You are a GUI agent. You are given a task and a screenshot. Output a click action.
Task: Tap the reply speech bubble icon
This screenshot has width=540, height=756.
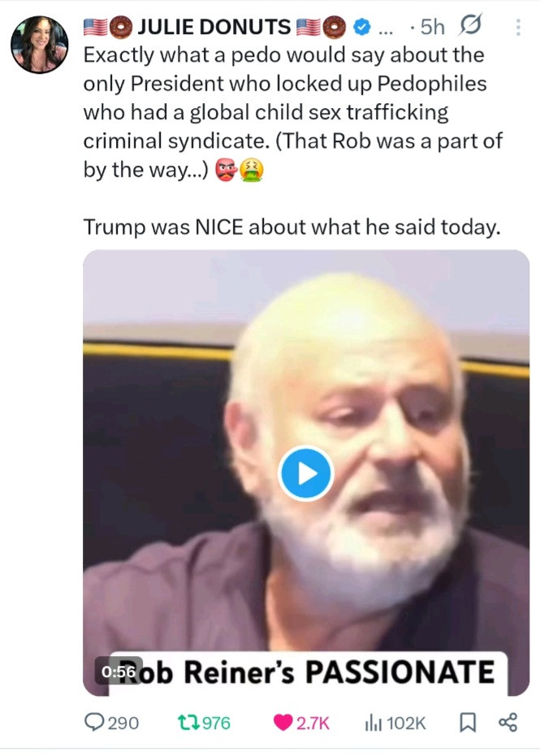(94, 722)
